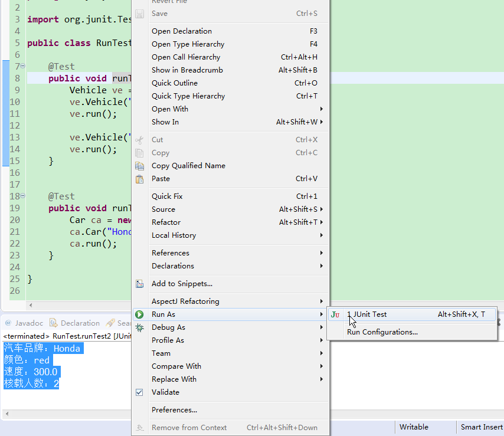504x436 pixels.
Task: Click the Add to Snippets icon
Action: coord(139,284)
